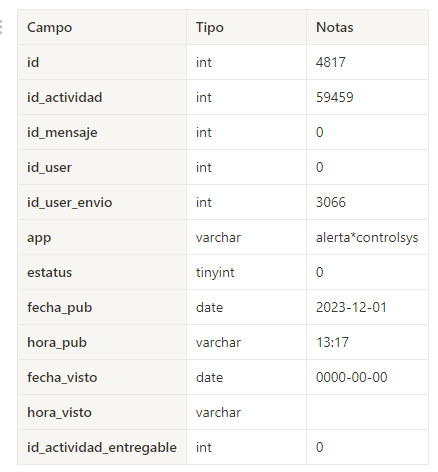This screenshot has height=472, width=438.
Task: Click the empty hora_visto notes cell
Action: (x=367, y=412)
